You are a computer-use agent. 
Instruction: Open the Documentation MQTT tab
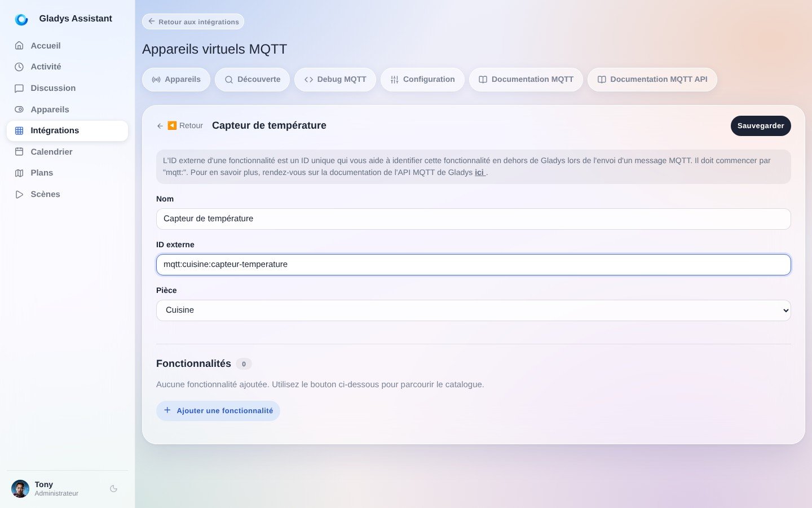pyautogui.click(x=526, y=80)
